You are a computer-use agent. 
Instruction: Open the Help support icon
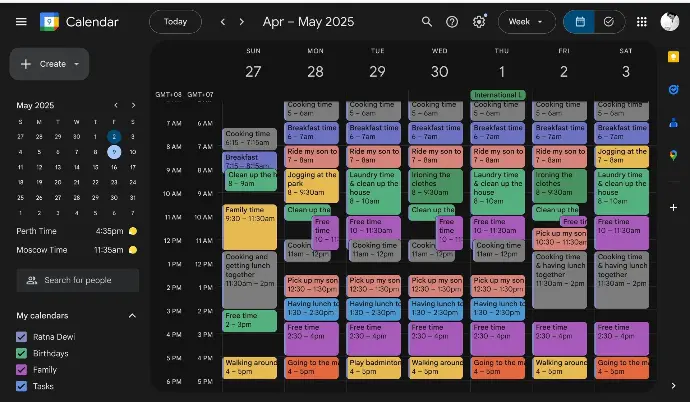[452, 21]
